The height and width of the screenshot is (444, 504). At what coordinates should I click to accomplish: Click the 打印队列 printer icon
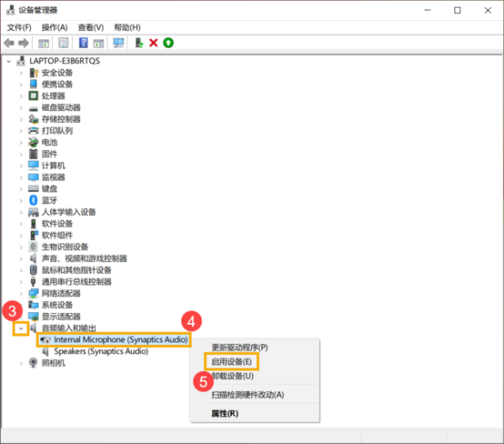(34, 130)
